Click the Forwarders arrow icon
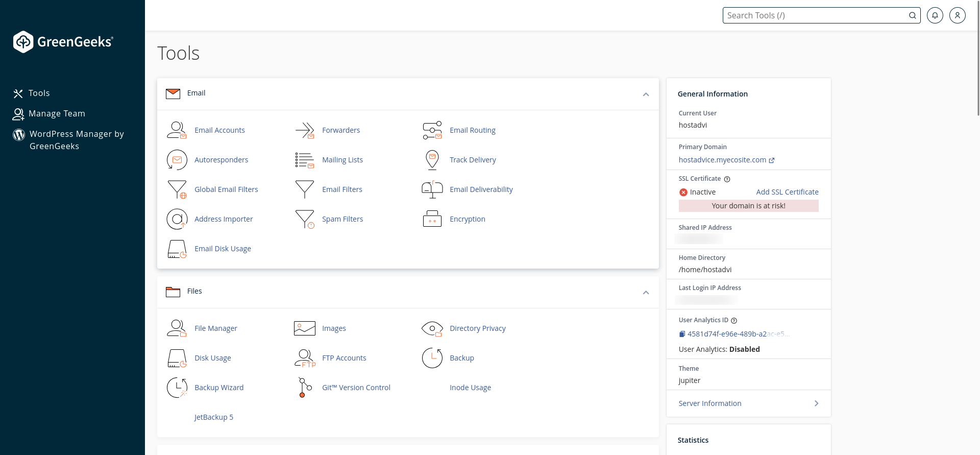 (x=305, y=130)
